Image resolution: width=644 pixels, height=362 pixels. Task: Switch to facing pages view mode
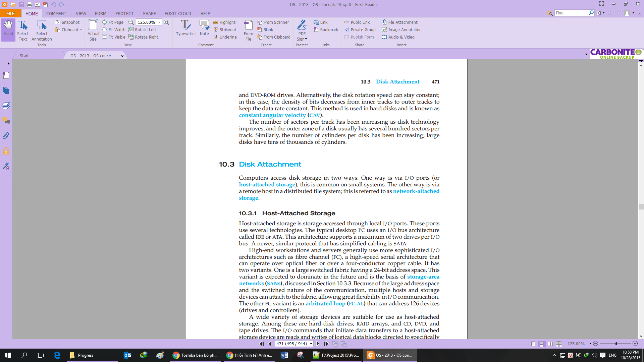tap(550, 344)
